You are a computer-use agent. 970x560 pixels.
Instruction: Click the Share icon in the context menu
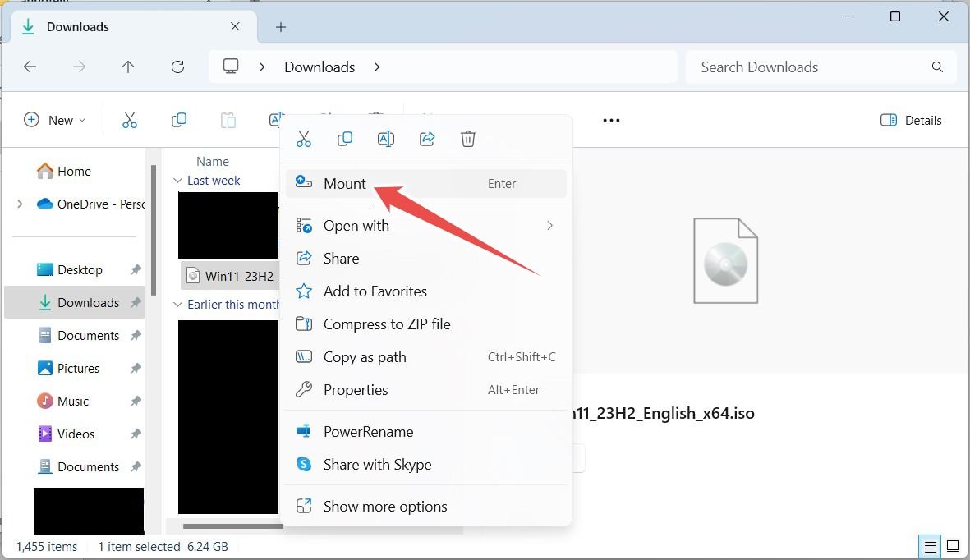pos(427,138)
